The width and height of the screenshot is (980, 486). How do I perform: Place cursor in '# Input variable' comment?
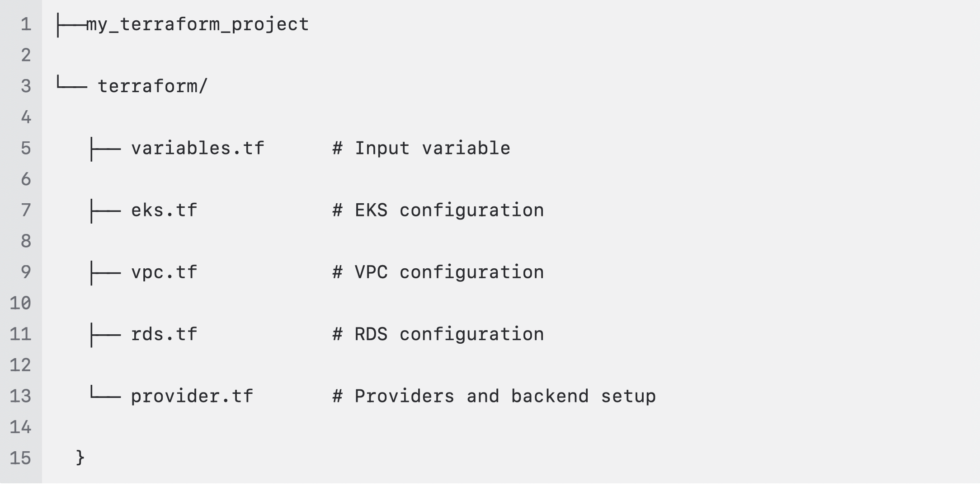pyautogui.click(x=421, y=148)
